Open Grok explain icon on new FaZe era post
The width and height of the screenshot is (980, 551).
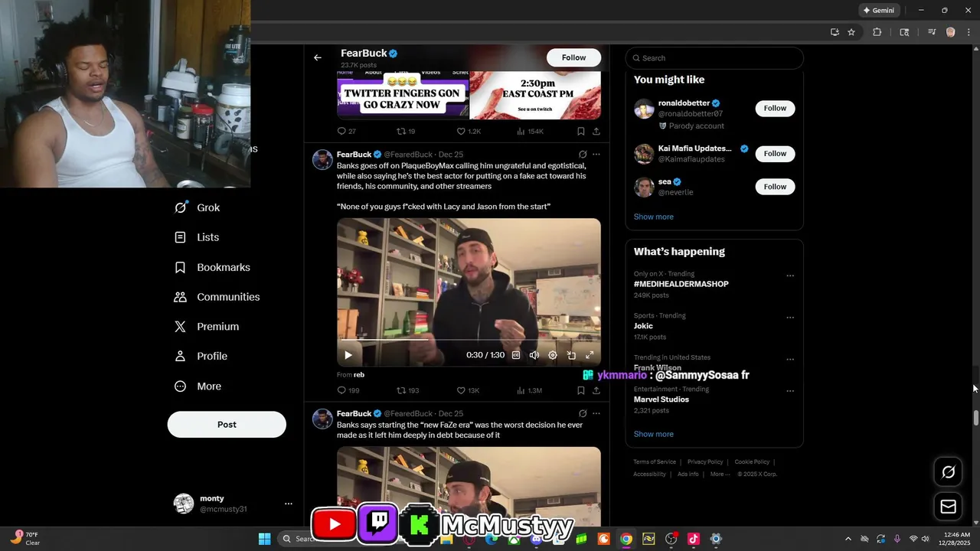[583, 413]
